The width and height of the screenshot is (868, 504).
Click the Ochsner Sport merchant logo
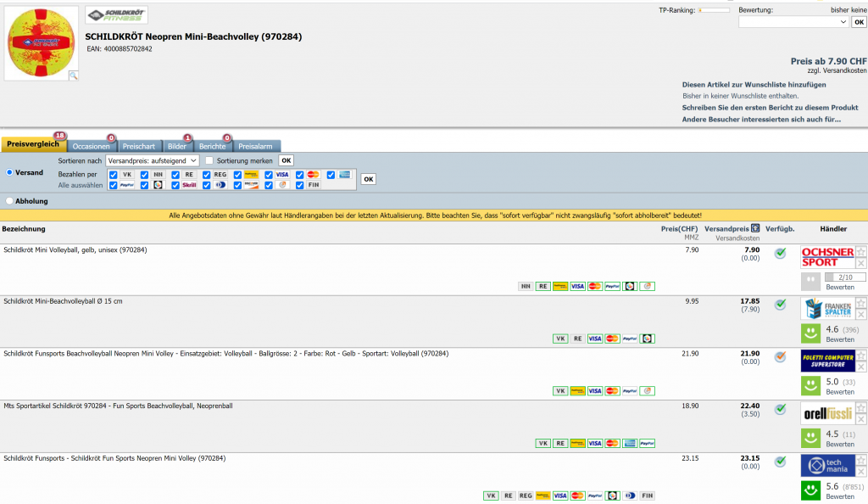point(827,257)
